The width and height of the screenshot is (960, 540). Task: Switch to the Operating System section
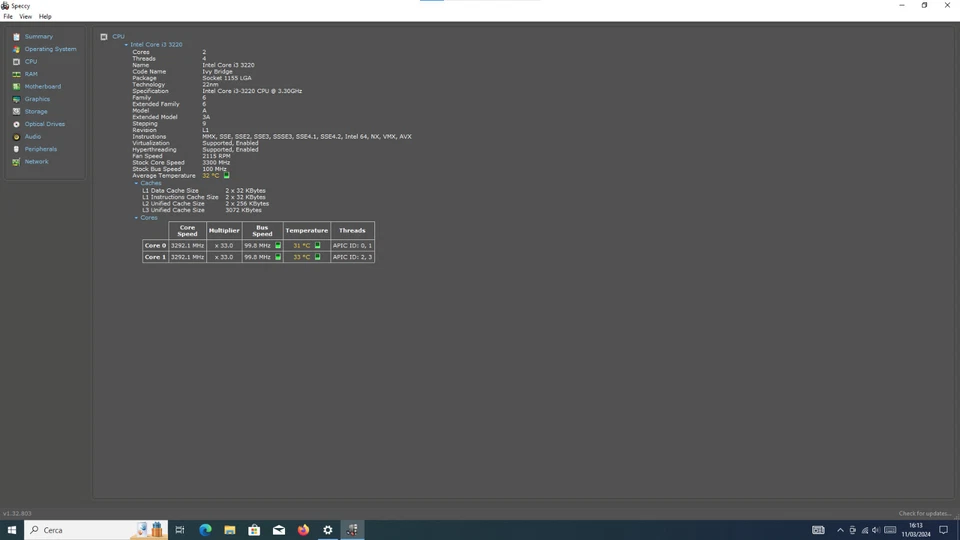(51, 49)
